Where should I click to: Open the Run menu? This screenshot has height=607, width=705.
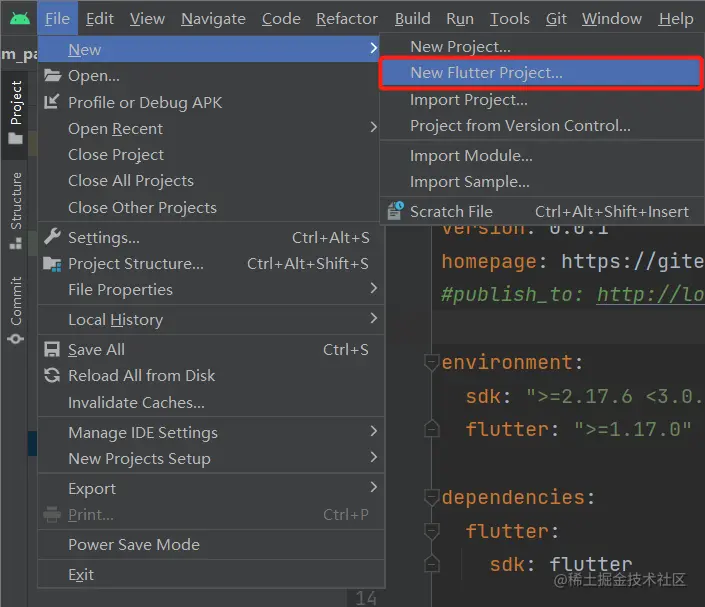coord(460,18)
